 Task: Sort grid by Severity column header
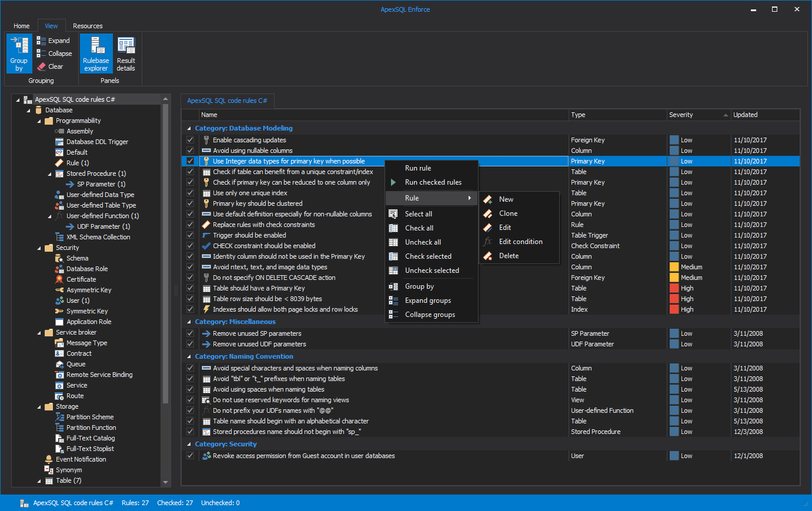(x=699, y=115)
